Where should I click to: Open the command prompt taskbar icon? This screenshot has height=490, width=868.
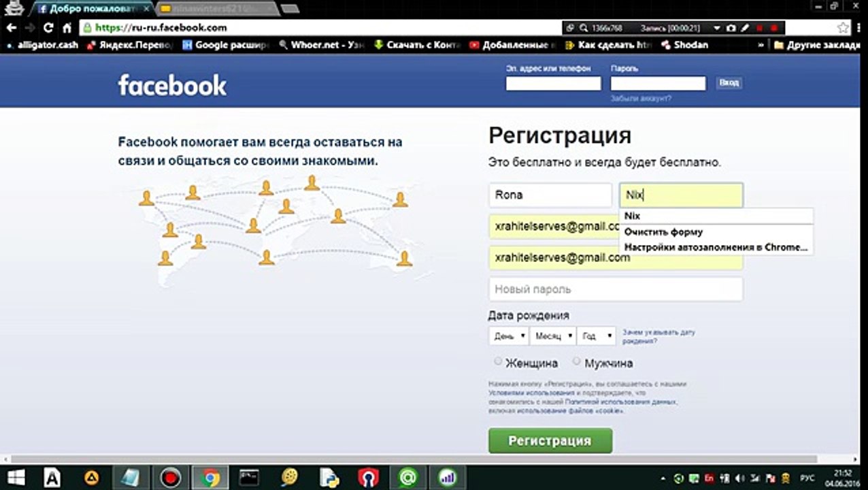(249, 478)
